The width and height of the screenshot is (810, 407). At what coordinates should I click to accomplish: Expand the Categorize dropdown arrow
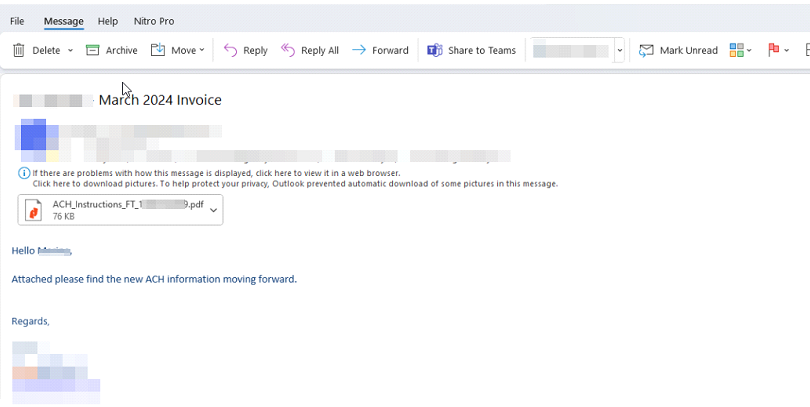point(750,50)
